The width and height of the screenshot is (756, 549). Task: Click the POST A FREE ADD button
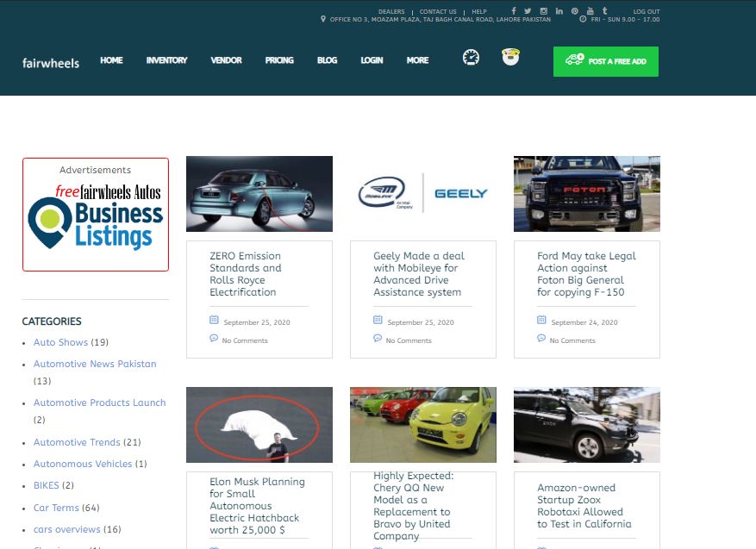[x=605, y=62]
